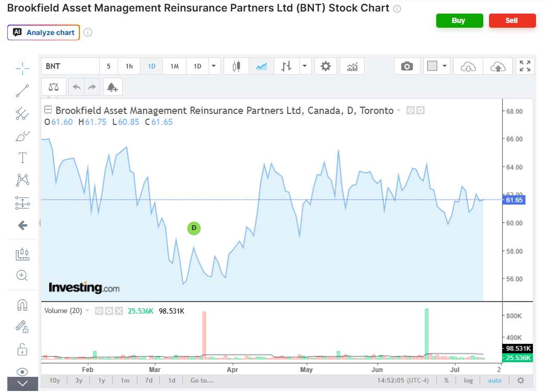Select the trend line drawing tool
The width and height of the screenshot is (547, 392).
22,91
